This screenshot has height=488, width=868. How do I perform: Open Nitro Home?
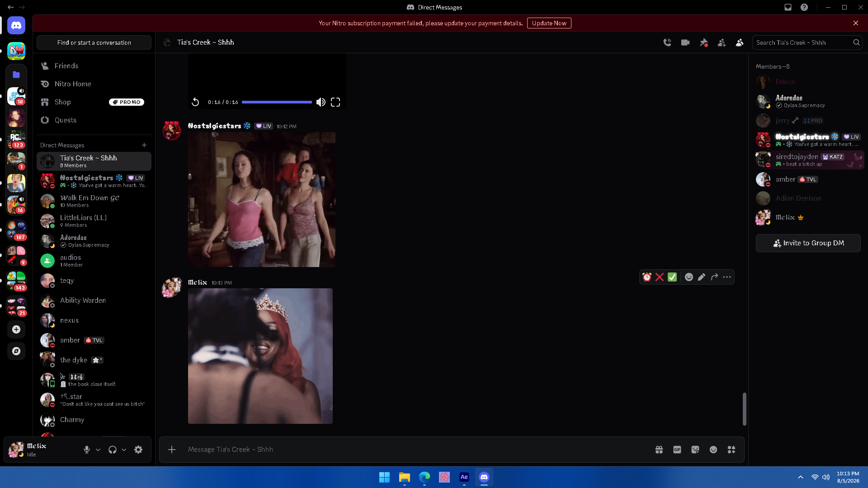94,84
